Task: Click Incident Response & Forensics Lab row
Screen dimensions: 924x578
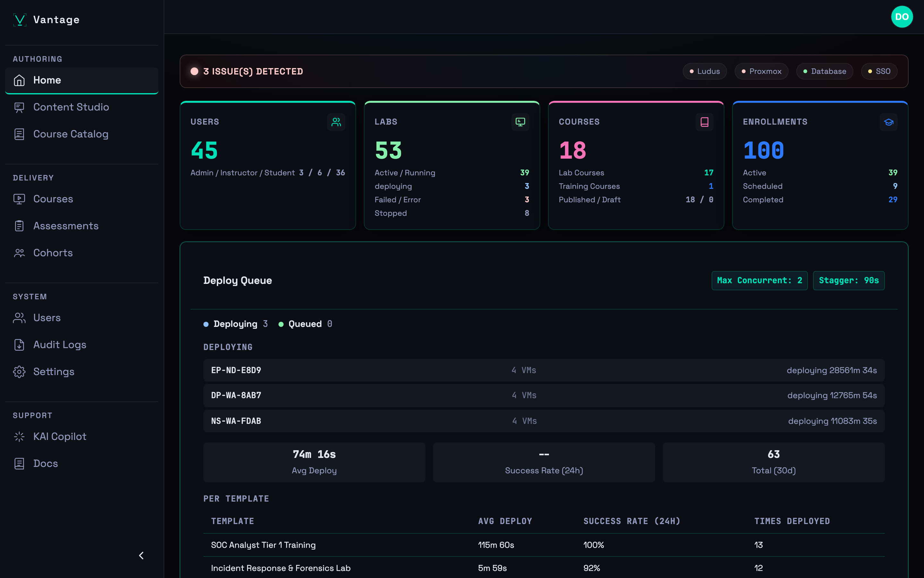Action: (x=544, y=568)
